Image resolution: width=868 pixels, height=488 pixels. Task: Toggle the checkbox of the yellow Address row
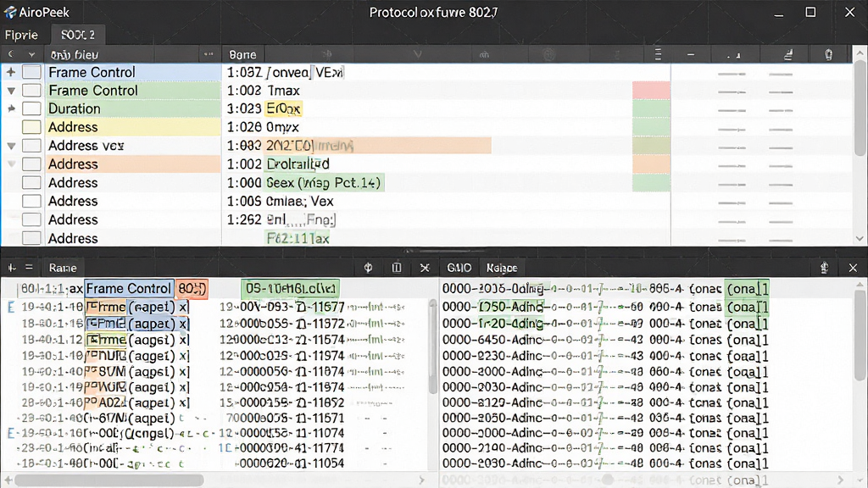tap(31, 127)
